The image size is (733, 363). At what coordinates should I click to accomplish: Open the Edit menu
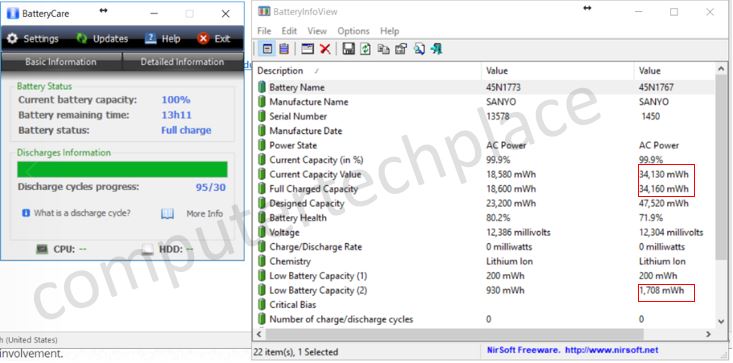(289, 31)
